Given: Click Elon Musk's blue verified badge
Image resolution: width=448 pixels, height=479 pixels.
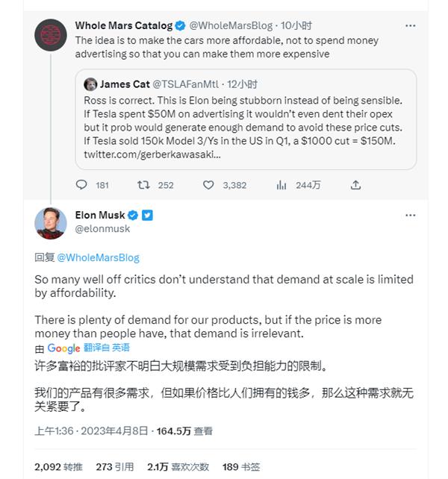Looking at the screenshot, I should [134, 216].
